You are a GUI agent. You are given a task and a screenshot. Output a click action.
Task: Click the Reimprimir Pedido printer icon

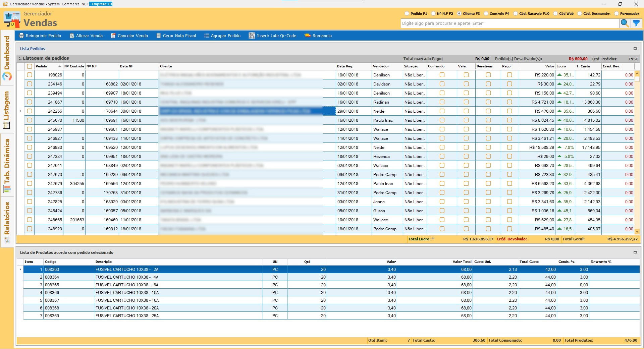(22, 36)
